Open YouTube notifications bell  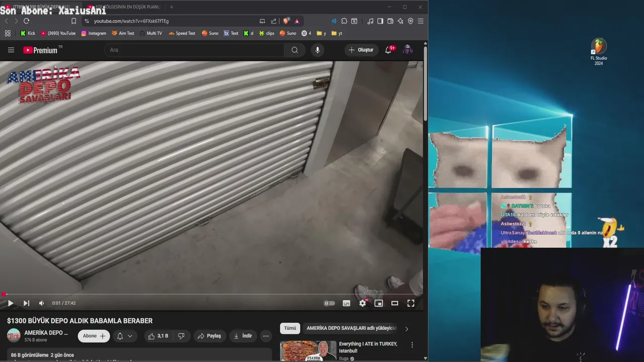click(x=388, y=50)
